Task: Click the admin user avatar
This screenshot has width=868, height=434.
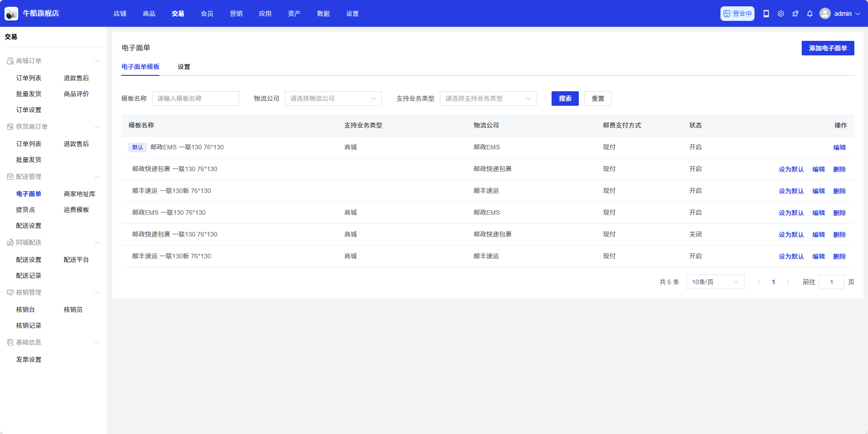Action: click(825, 14)
